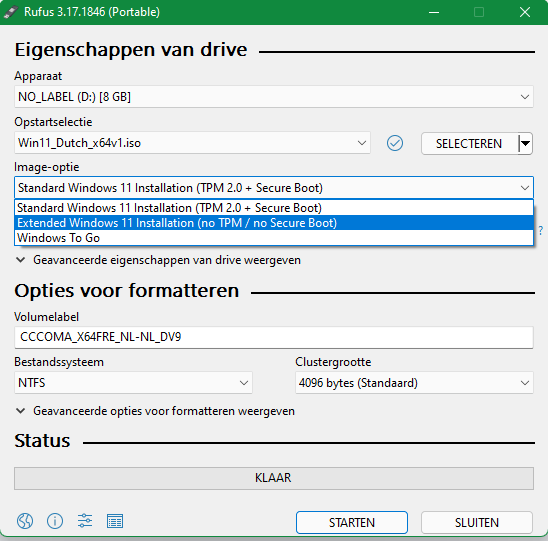Click the Volumelabel text field
The image size is (548, 541).
tap(274, 337)
